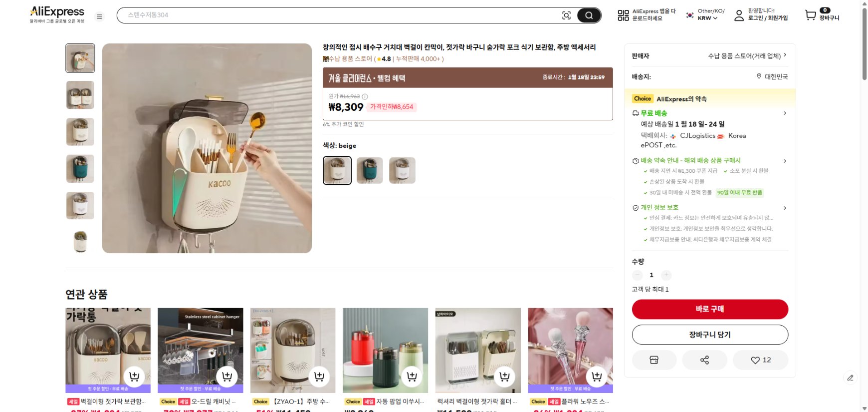
Task: Increase quantity with plus button
Action: [x=666, y=275]
